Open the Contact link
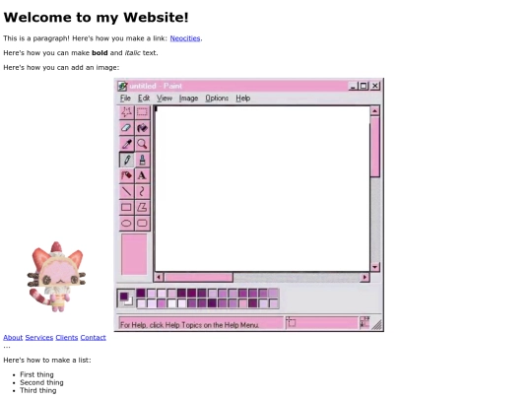532x399 pixels. point(93,338)
